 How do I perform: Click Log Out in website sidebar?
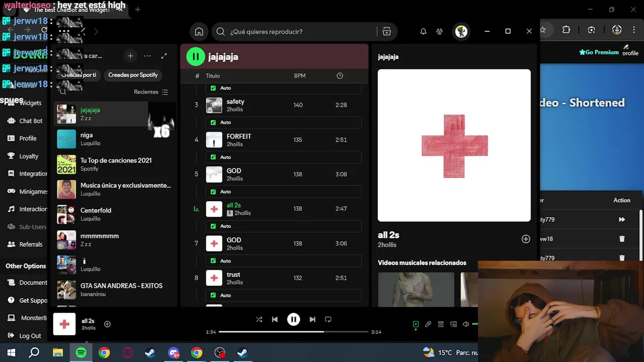click(25, 336)
